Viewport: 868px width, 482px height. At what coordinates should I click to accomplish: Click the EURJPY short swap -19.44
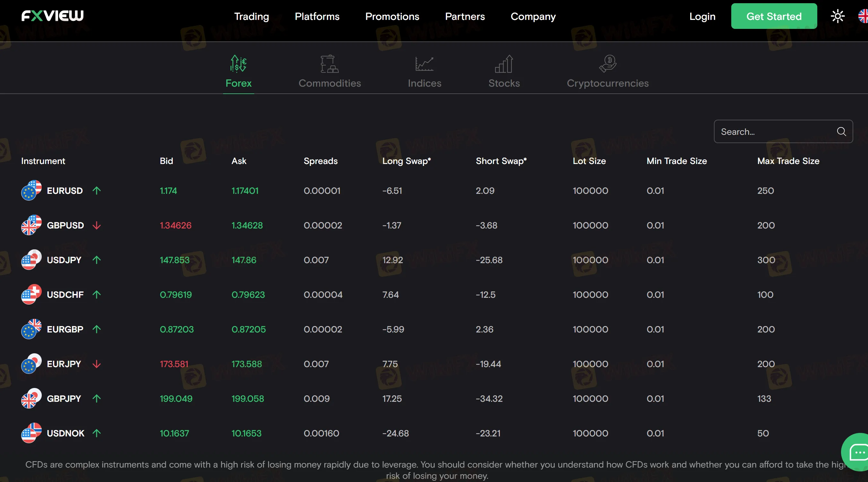pos(488,364)
